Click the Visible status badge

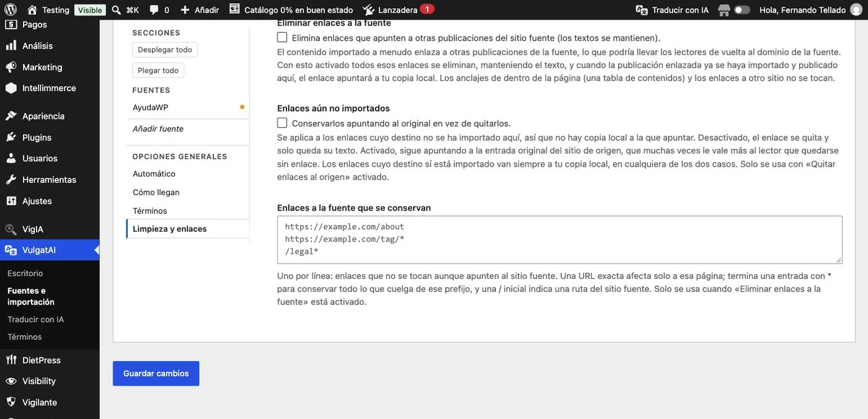[90, 10]
